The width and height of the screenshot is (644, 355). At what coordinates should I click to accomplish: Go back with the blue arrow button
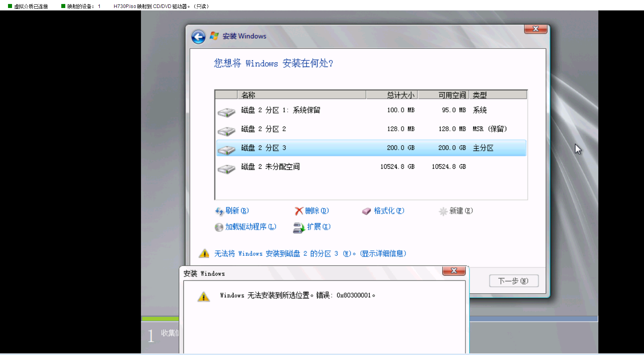tap(198, 37)
